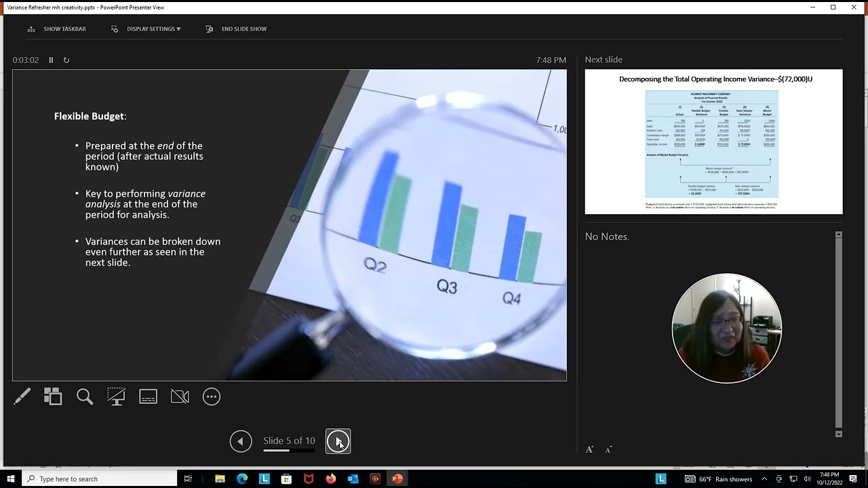Increase notes text size
This screenshot has height=488, width=868.
click(589, 449)
